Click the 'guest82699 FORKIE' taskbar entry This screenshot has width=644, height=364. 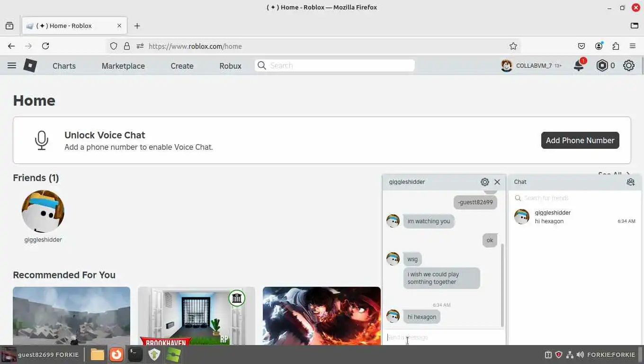tap(40, 355)
